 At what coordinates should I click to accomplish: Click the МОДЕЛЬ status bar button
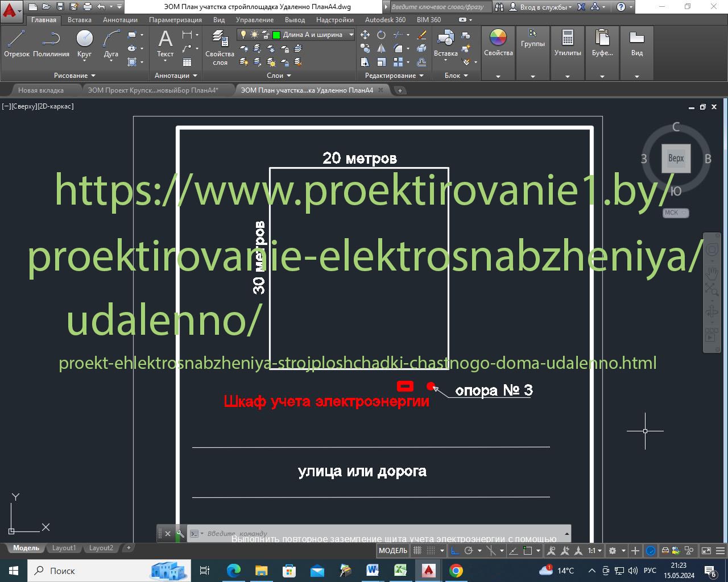coord(392,550)
